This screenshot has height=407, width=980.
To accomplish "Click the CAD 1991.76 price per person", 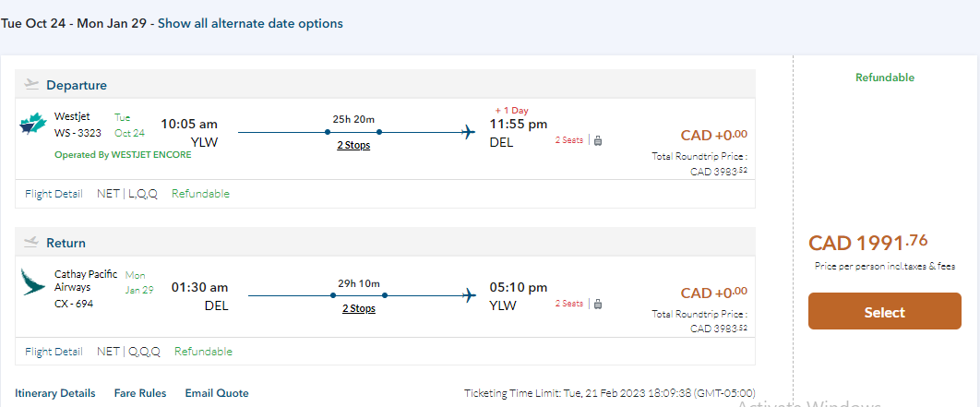I will coord(868,243).
